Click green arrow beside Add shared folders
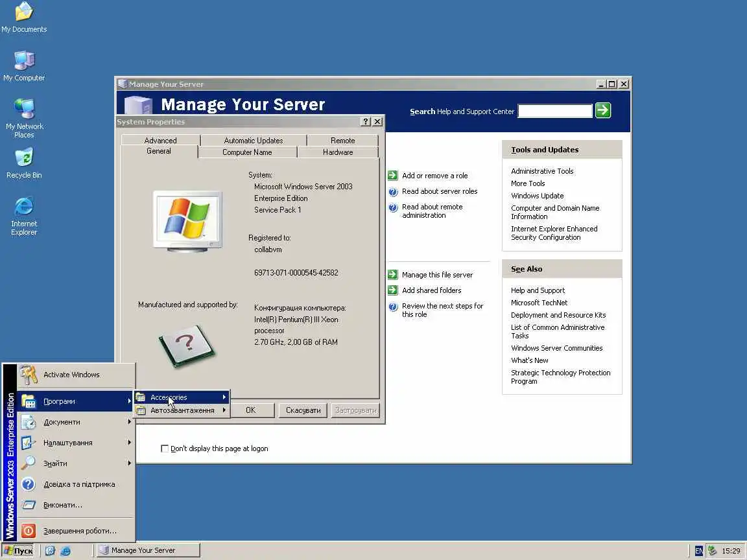747x560 pixels. point(392,290)
